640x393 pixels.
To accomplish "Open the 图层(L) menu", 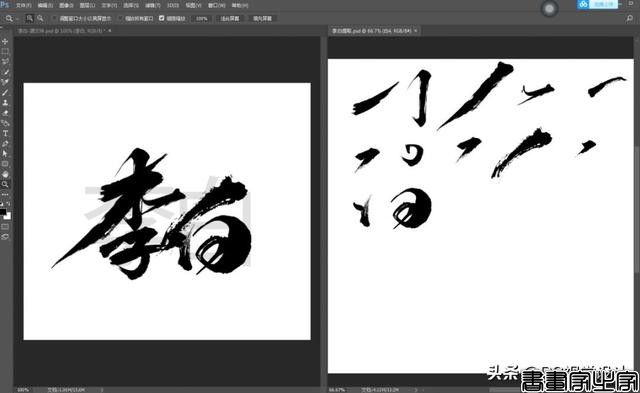I will click(x=87, y=5).
